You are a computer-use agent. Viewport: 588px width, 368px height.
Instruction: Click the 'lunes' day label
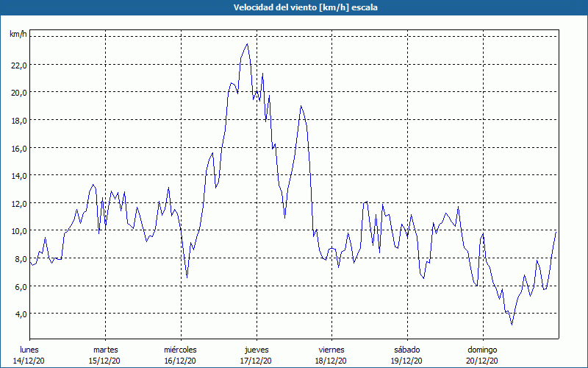pyautogui.click(x=29, y=350)
